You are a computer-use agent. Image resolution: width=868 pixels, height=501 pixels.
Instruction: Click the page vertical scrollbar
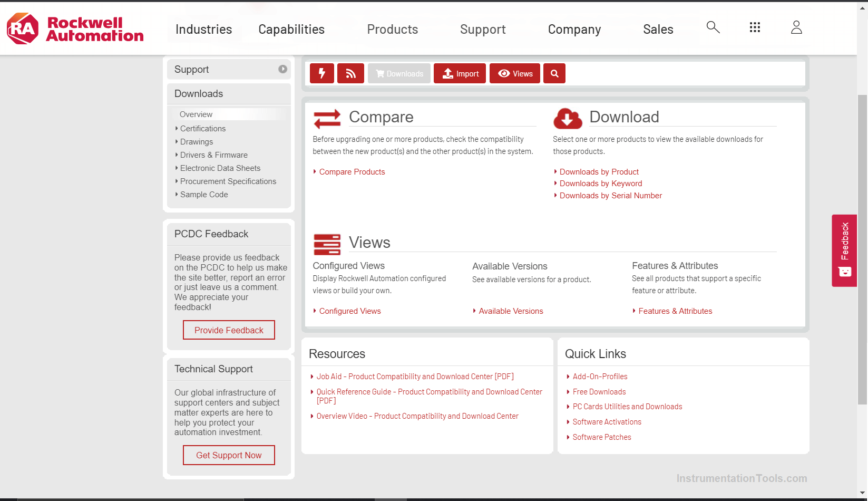(862, 250)
